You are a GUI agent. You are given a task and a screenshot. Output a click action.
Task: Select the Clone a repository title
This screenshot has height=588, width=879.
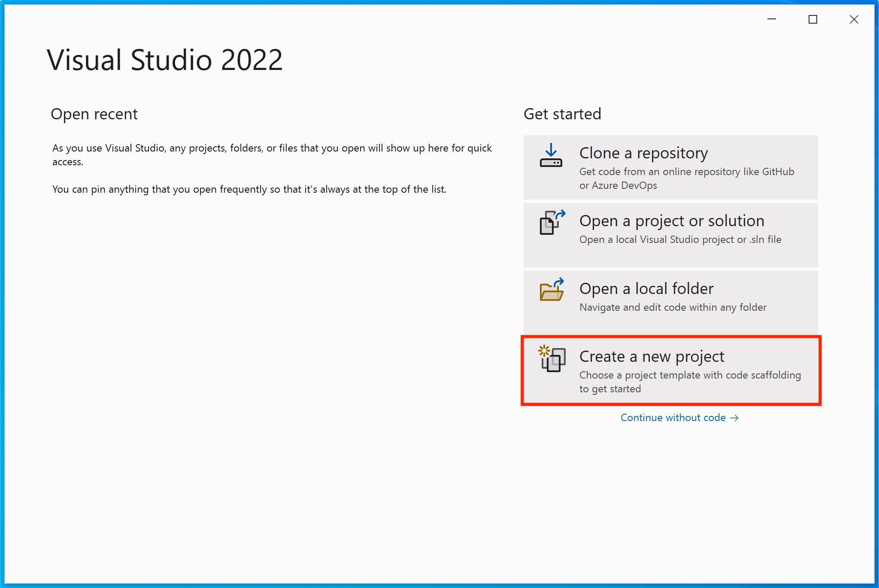(x=643, y=153)
